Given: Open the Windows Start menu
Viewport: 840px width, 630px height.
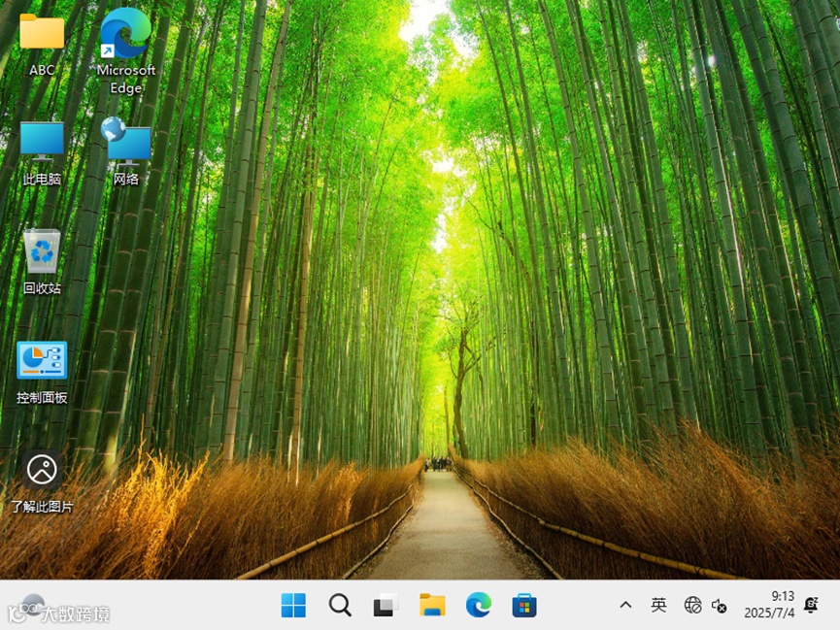Looking at the screenshot, I should pyautogui.click(x=293, y=606).
